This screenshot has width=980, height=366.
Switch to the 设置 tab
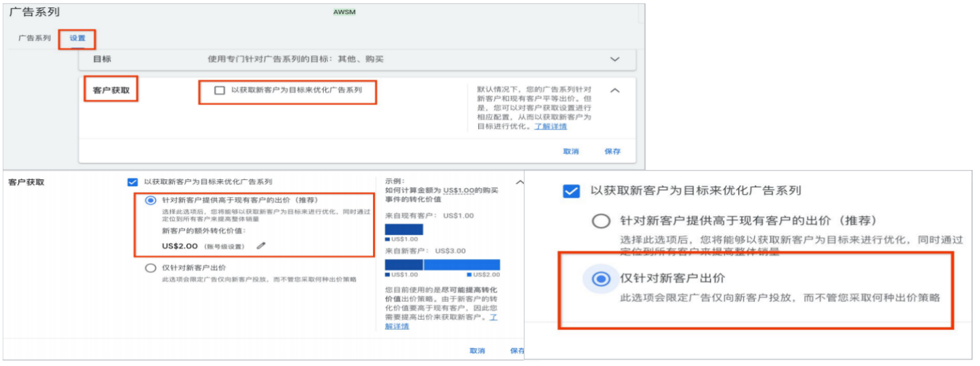click(78, 38)
